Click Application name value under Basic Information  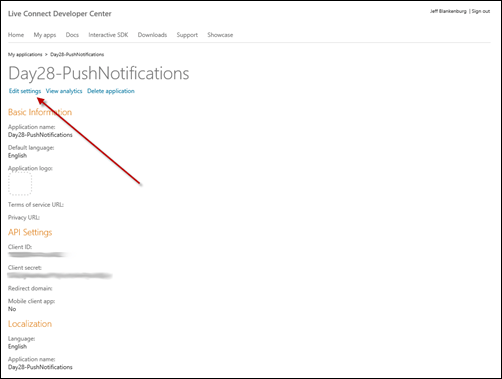click(40, 135)
